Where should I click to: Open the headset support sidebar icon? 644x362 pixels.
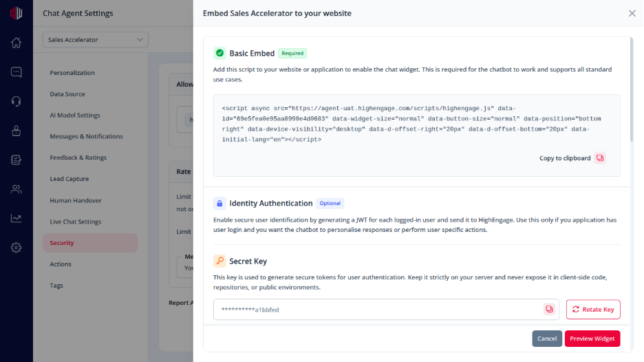coord(16,101)
